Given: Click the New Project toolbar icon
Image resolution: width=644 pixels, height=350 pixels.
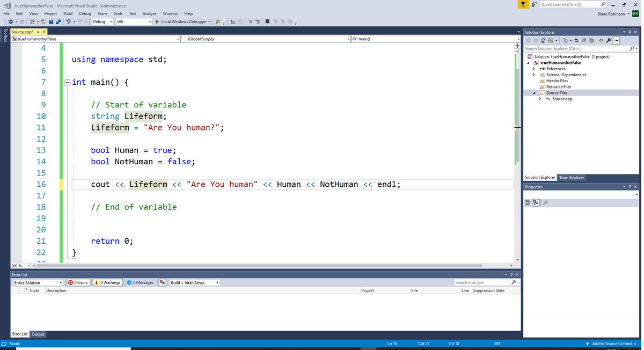Looking at the screenshot, I should (33, 21).
